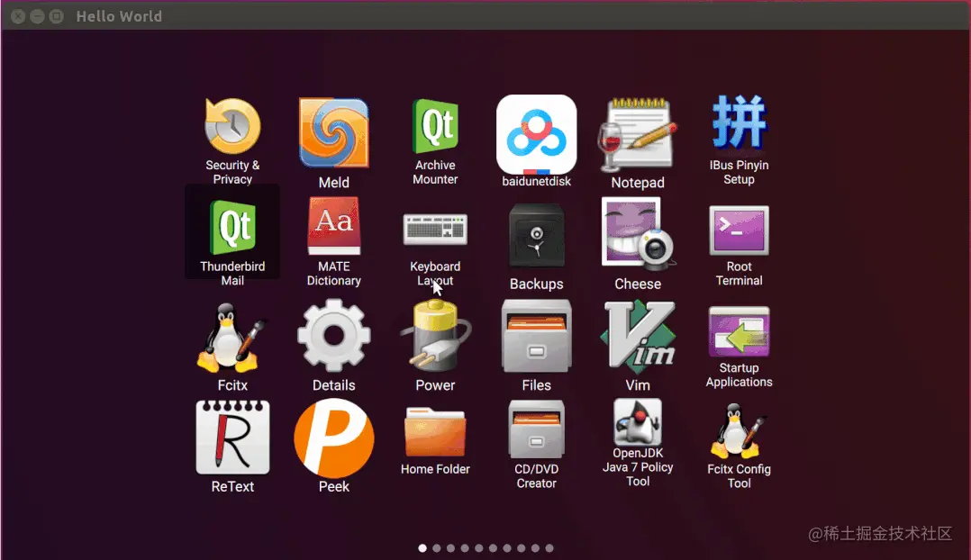
Task: Open Startup Applications
Action: (739, 331)
